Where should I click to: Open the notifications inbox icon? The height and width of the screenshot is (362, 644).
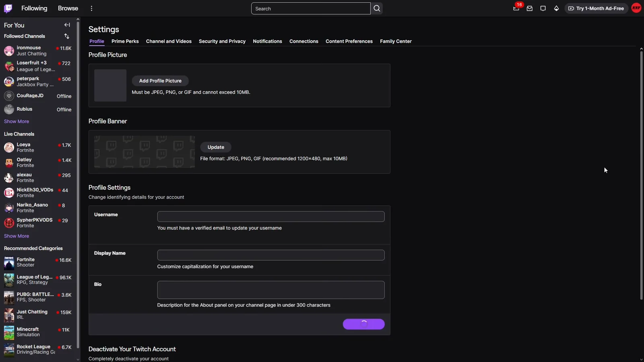pos(530,8)
